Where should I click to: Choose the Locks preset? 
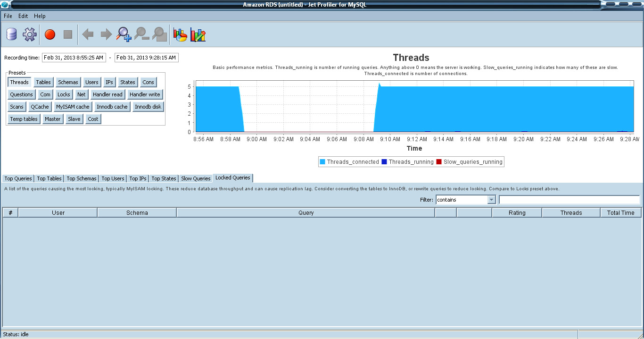click(64, 94)
